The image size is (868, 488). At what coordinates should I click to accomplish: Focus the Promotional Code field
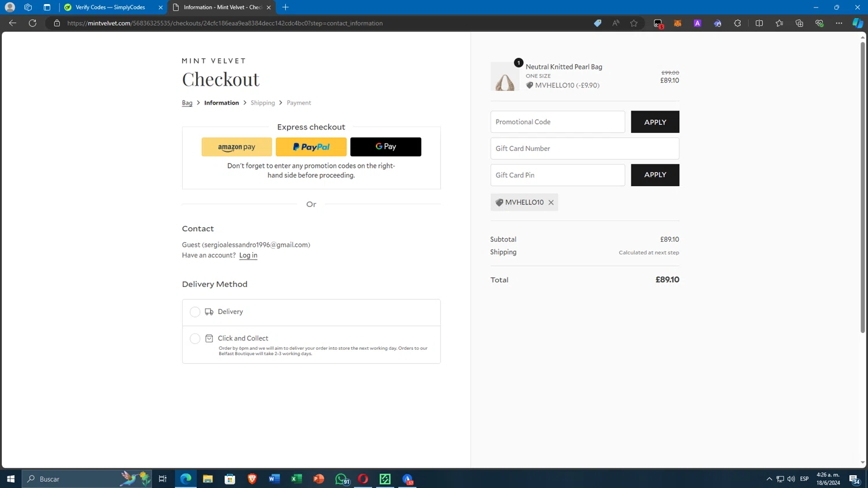point(558,122)
